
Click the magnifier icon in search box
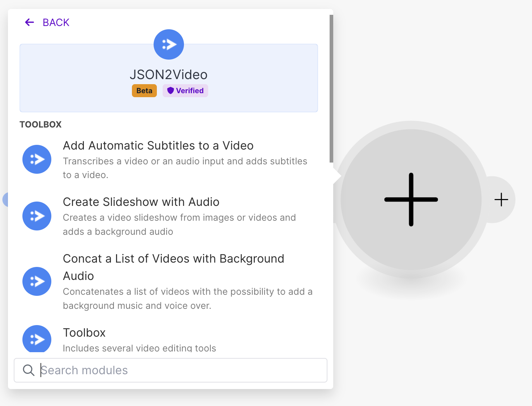29,370
